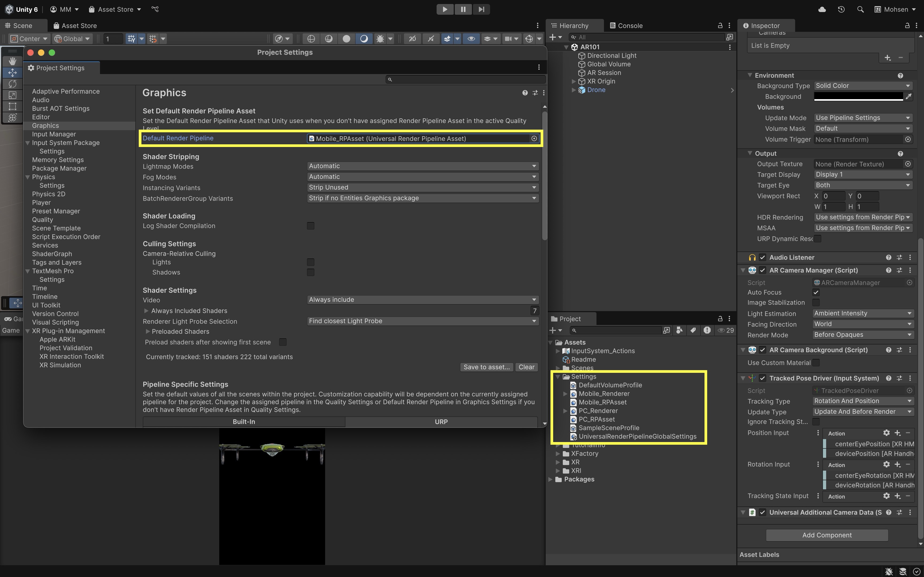Click the Background color eyedropper icon

pos(909,96)
